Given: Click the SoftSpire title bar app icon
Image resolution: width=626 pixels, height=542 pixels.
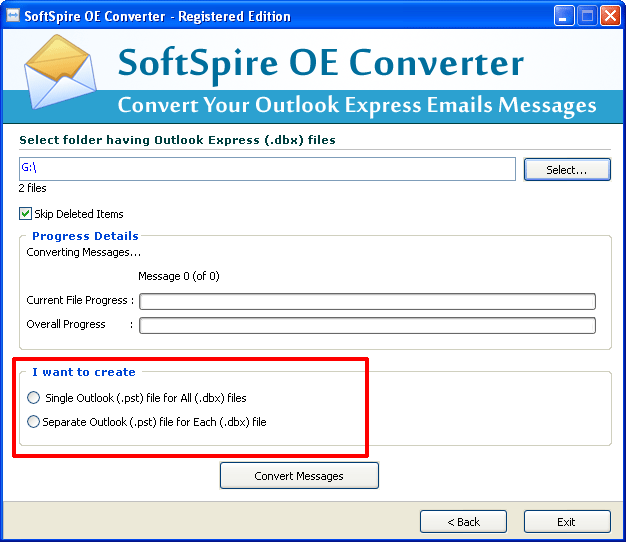Looking at the screenshot, I should coord(13,16).
